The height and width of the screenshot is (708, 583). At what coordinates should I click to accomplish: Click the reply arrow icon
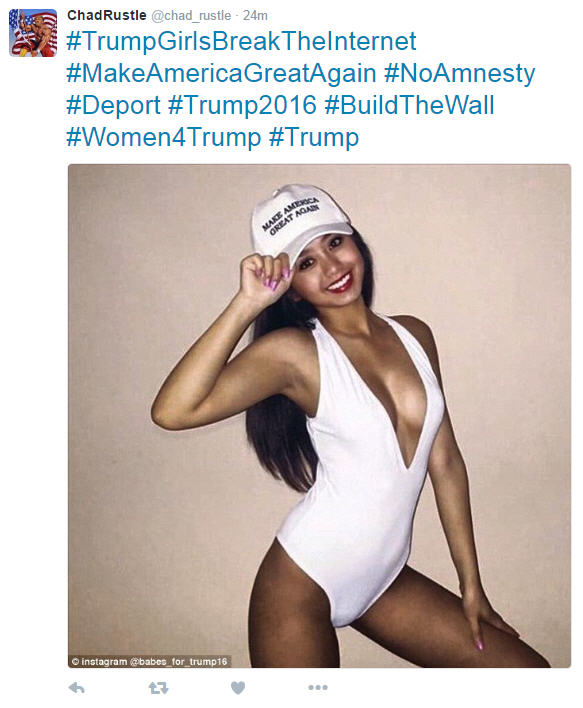pyautogui.click(x=77, y=688)
